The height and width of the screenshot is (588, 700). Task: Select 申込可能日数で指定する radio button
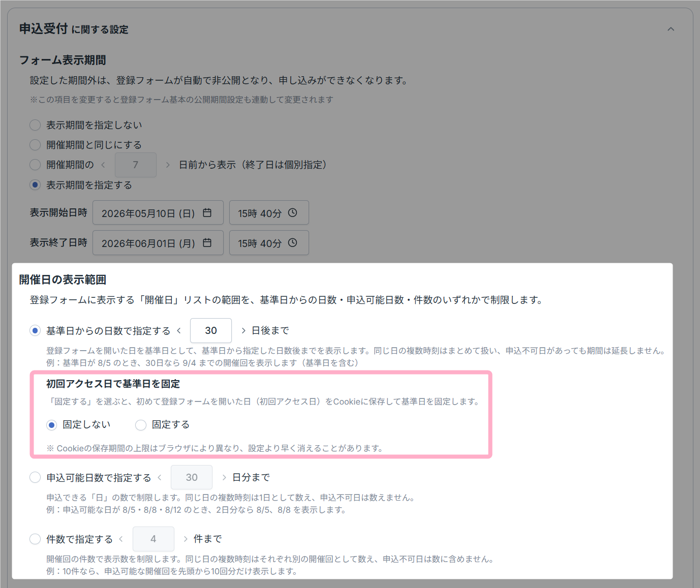[x=35, y=477]
